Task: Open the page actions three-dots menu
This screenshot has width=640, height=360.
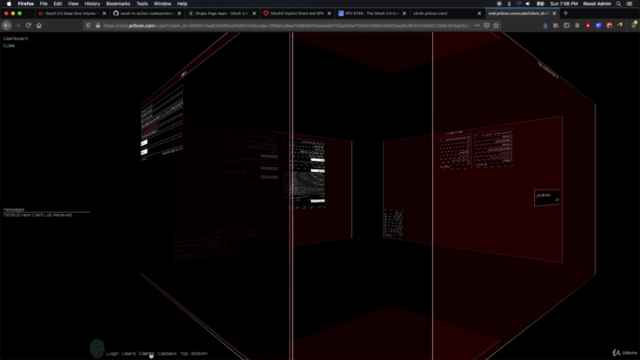Action: pyautogui.click(x=477, y=25)
